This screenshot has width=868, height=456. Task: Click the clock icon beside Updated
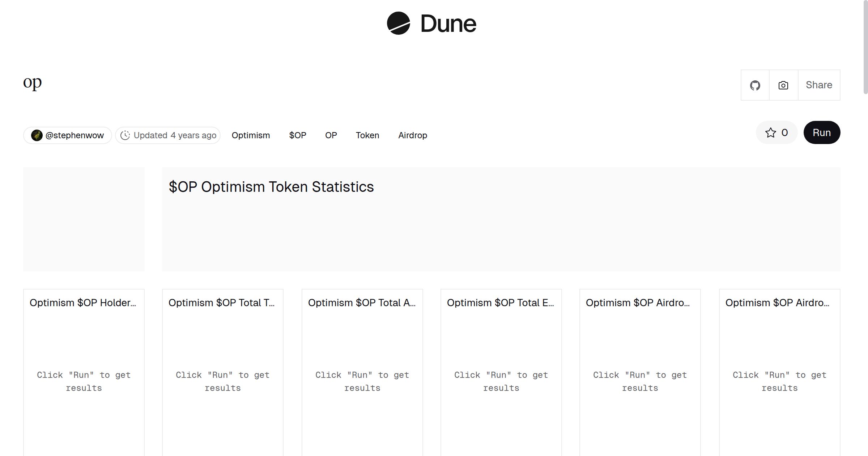click(x=125, y=135)
